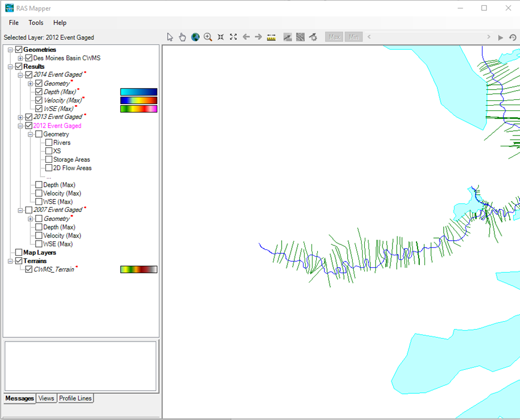Click the fixed zoom-out arrows icon

pyautogui.click(x=234, y=37)
